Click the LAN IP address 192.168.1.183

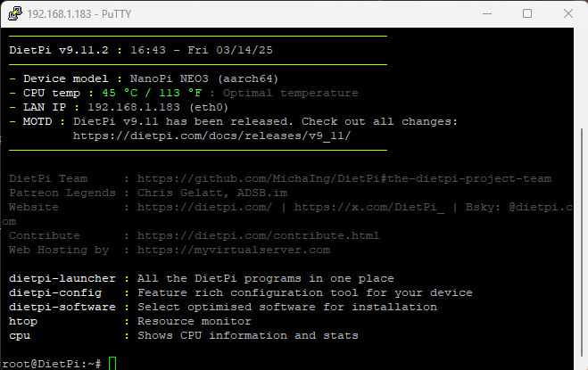tap(134, 107)
